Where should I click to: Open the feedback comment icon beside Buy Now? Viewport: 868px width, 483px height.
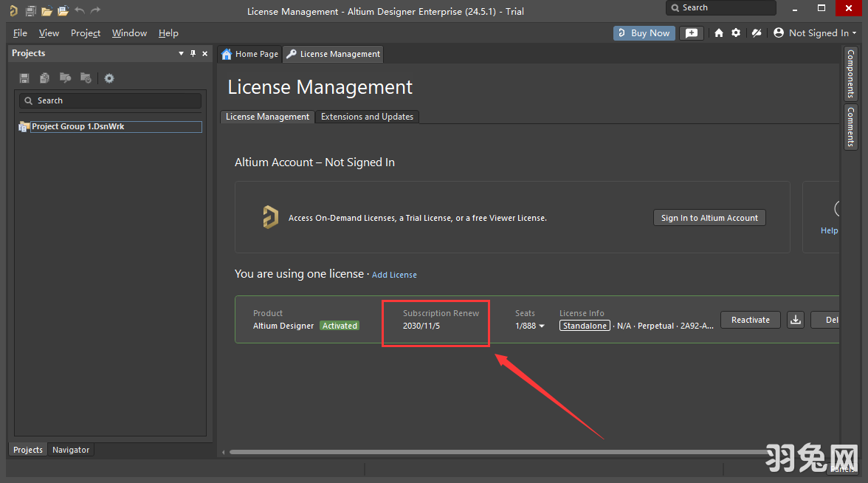point(691,33)
